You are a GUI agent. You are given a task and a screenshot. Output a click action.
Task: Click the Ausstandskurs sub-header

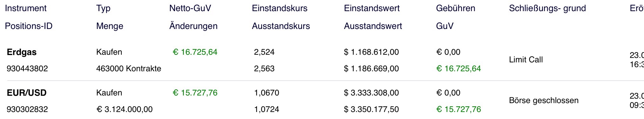click(x=281, y=26)
